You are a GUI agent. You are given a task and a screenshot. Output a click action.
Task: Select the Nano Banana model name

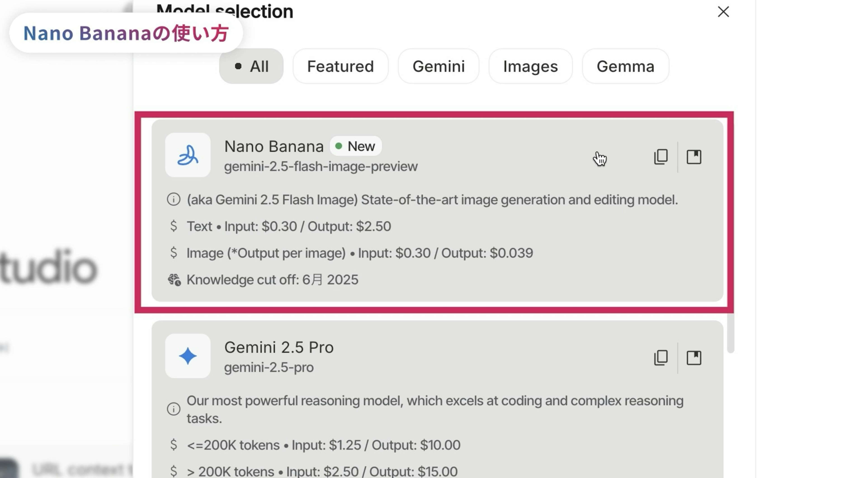pos(274,147)
